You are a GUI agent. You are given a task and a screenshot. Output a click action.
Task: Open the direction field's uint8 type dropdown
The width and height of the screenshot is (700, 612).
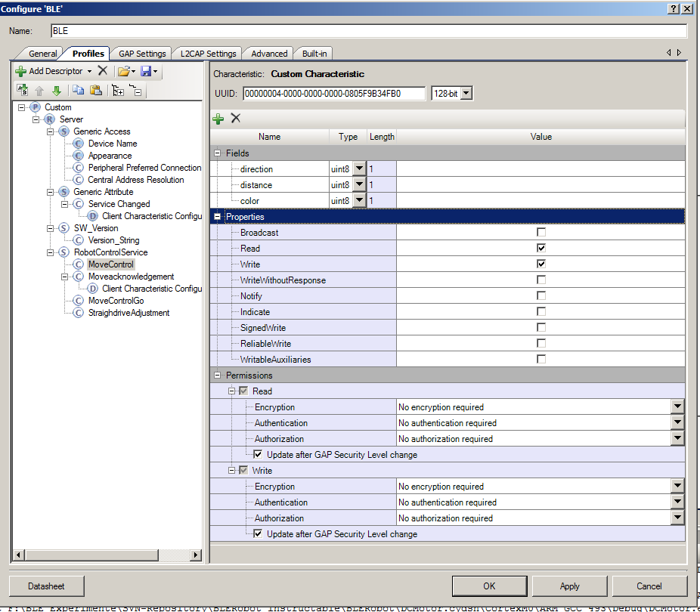[359, 168]
